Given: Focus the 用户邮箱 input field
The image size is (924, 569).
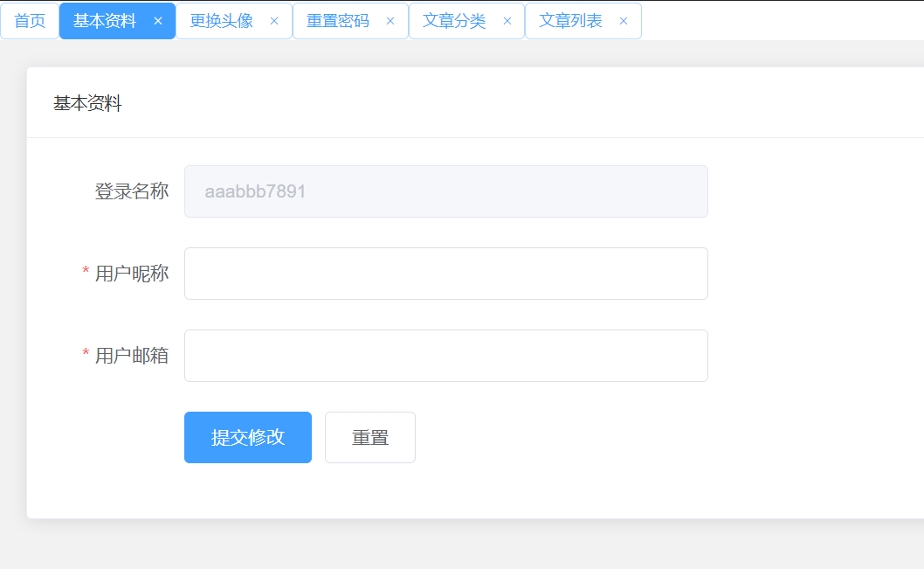Looking at the screenshot, I should coord(446,356).
